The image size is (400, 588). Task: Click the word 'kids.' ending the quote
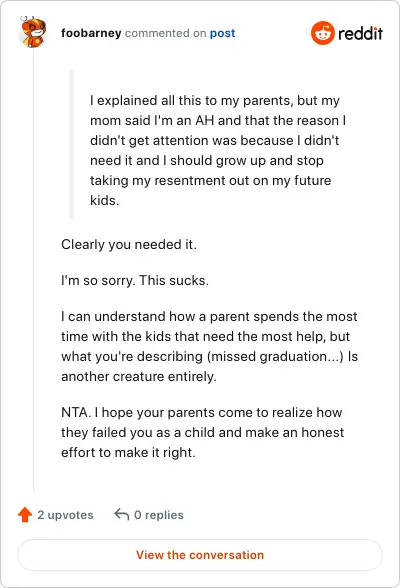pos(105,200)
